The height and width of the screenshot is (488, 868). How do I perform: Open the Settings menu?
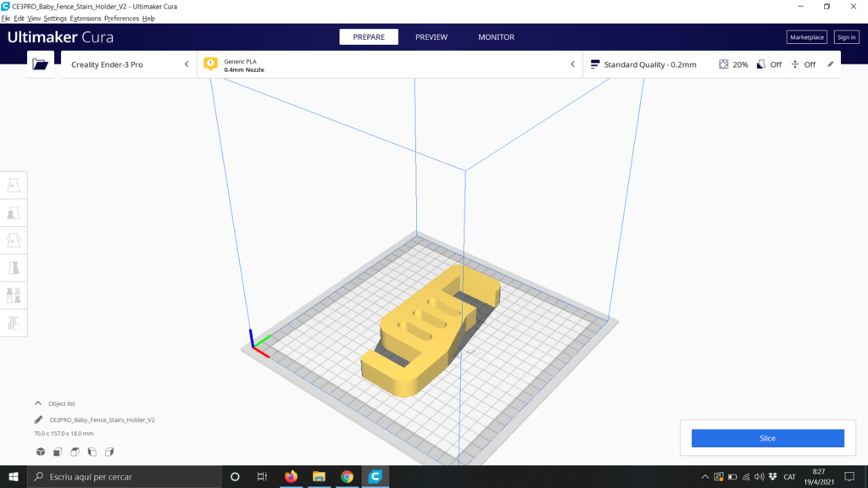(55, 19)
